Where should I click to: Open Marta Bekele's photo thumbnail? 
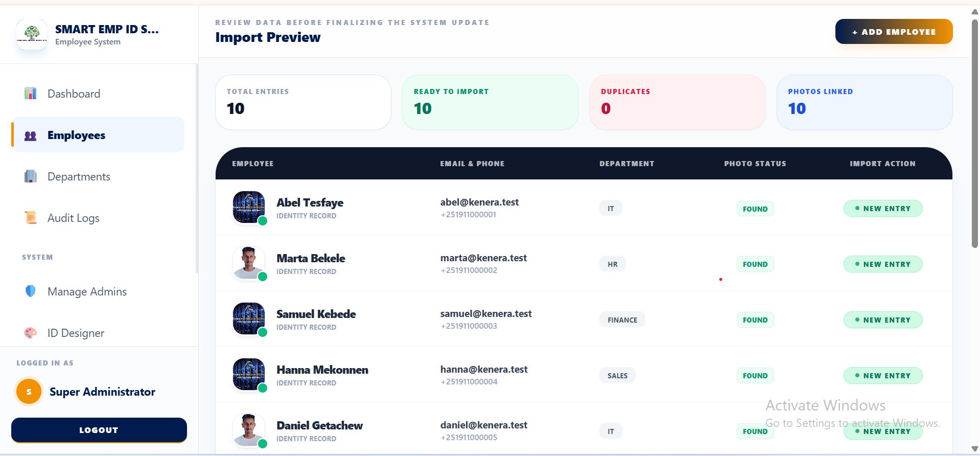pos(249,263)
